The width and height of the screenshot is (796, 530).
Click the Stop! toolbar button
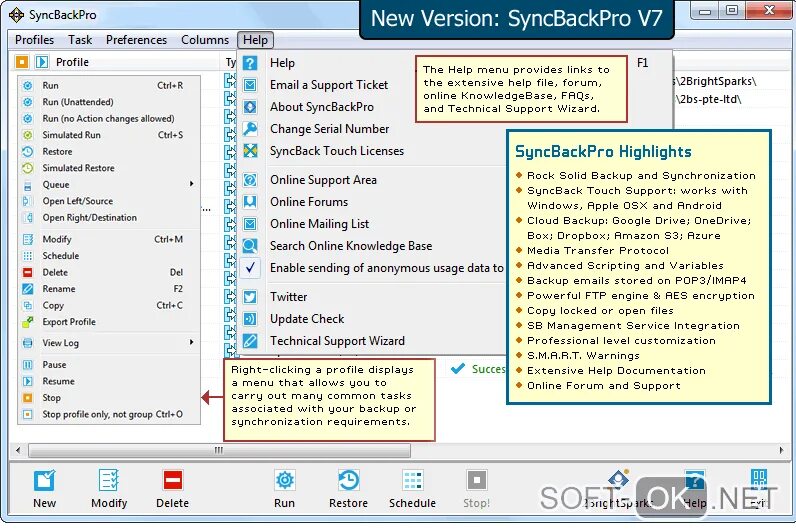[x=476, y=488]
